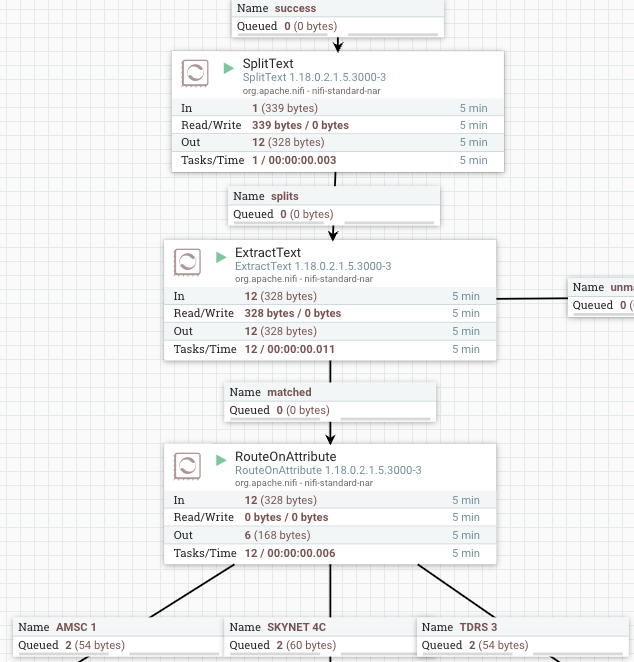This screenshot has height=662, width=634.
Task: Click ExtractText Tasks/Time 12 / 00:00:00.011
Action: click(x=290, y=350)
